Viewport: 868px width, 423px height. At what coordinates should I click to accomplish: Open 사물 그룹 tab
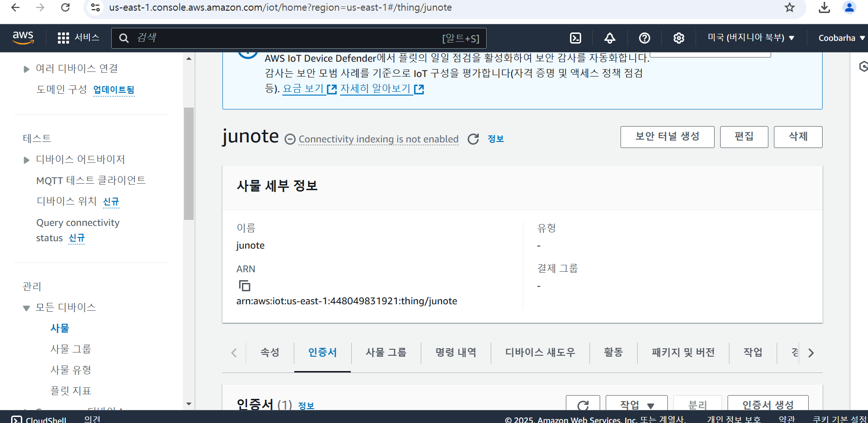tap(386, 352)
